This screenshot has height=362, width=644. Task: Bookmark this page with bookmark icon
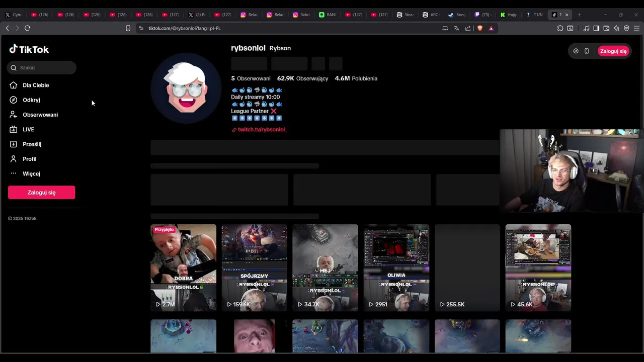click(x=128, y=28)
